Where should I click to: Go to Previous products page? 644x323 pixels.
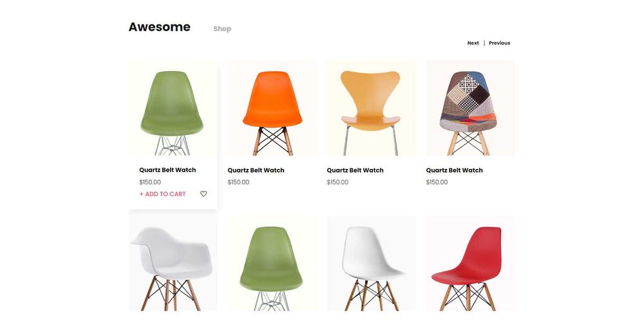click(x=500, y=43)
